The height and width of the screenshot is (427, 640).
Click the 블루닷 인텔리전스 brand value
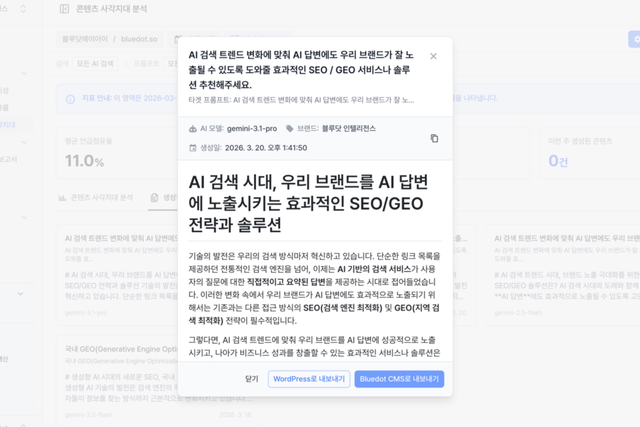click(x=349, y=129)
